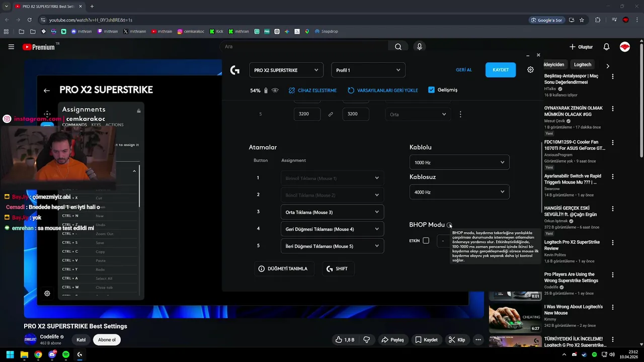Click the Logitech G logo home icon

(234, 70)
